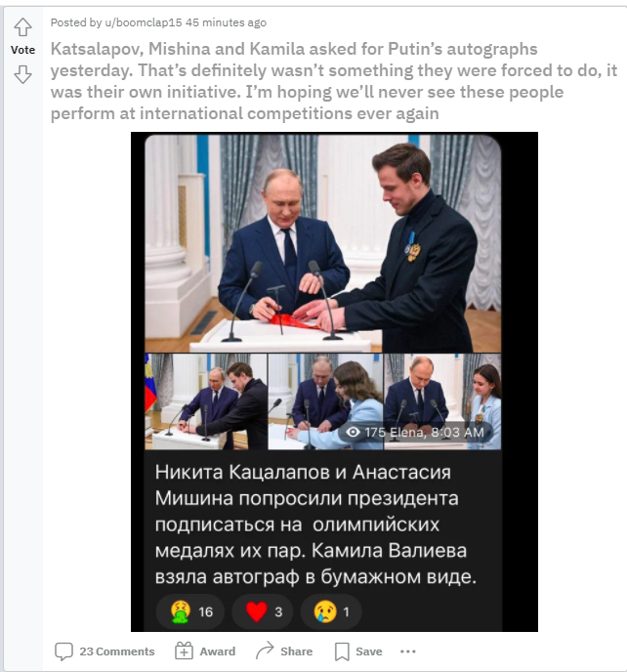Click the Save text label
The image size is (627, 672).
coord(368,651)
